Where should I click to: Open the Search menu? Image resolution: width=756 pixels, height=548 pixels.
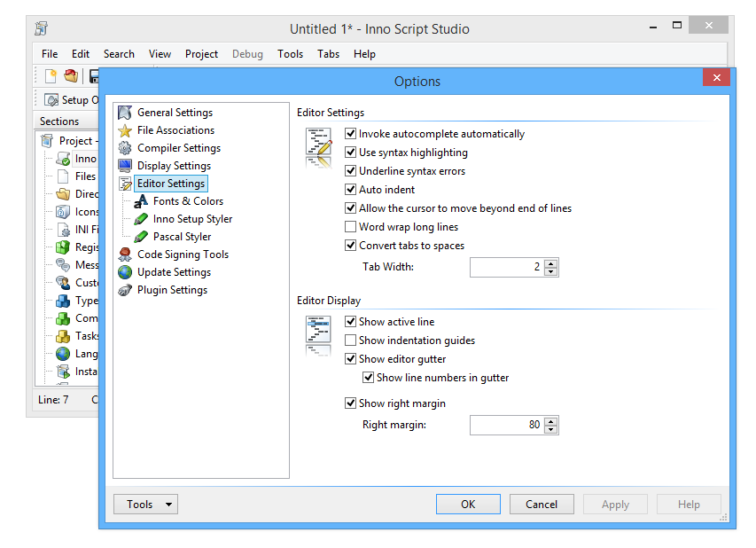coord(119,54)
